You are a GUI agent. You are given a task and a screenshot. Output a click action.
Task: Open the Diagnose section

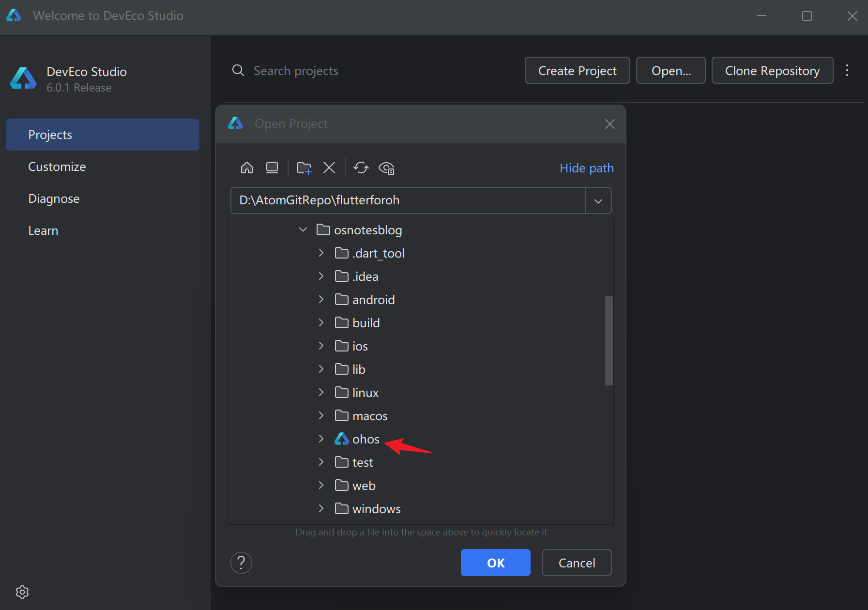pos(103,198)
